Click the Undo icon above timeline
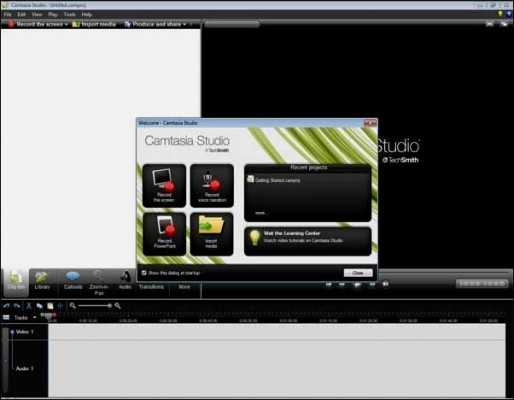Screen dimensions: 514x400 pos(6,306)
